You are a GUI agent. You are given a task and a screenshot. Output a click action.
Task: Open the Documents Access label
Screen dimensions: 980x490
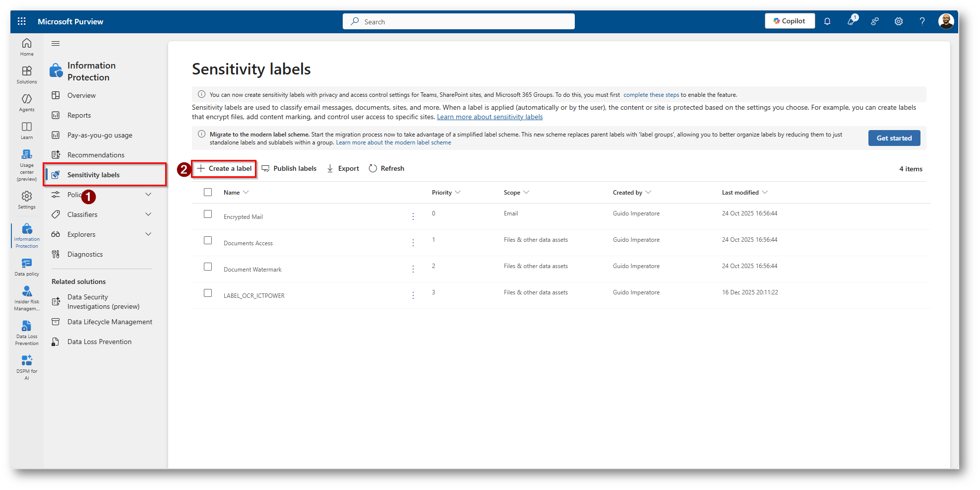(x=248, y=243)
